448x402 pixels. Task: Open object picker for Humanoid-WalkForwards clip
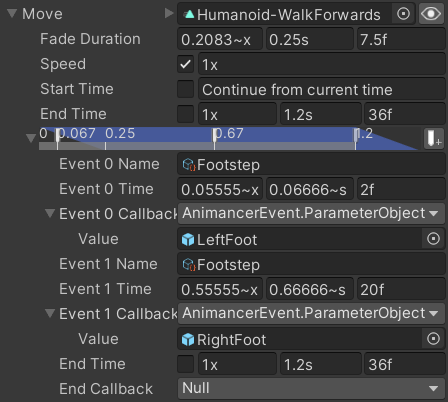point(403,14)
